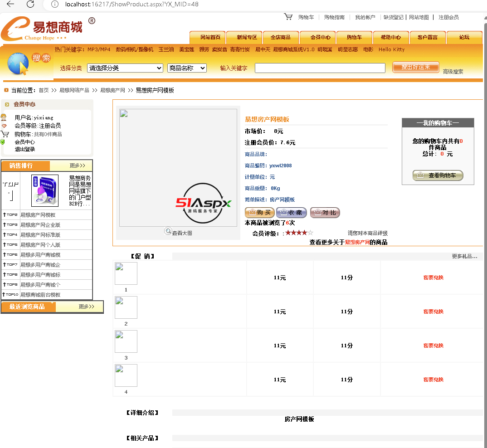This screenshot has width=487, height=448.
Task: Open the 新闻专区 nav tab
Action: coord(244,38)
